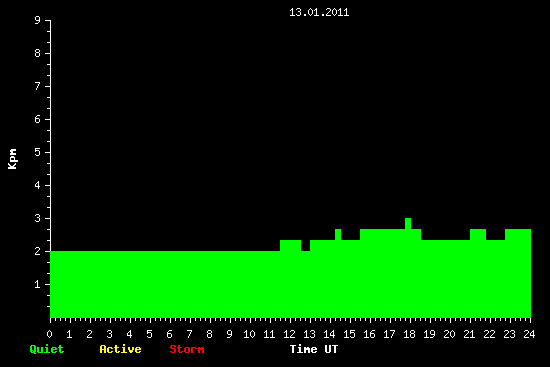Select hour 0 on the time axis
Image resolution: width=550 pixels, height=367 pixels.
pyautogui.click(x=49, y=334)
